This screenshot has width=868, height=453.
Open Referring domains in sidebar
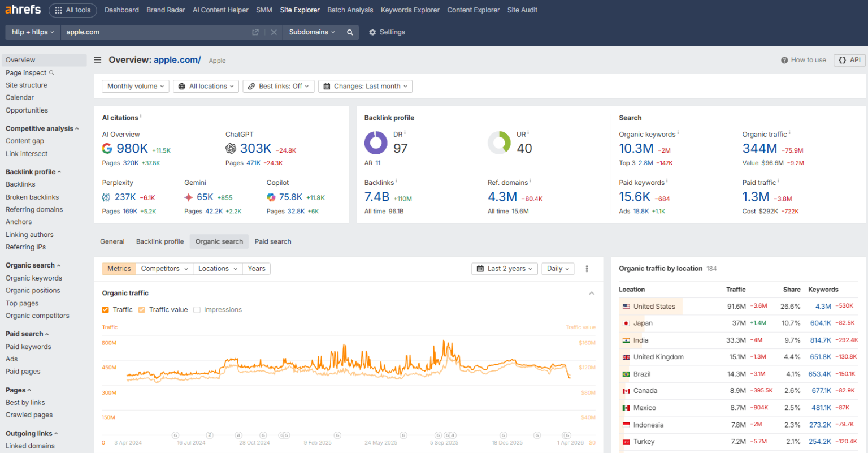34,210
